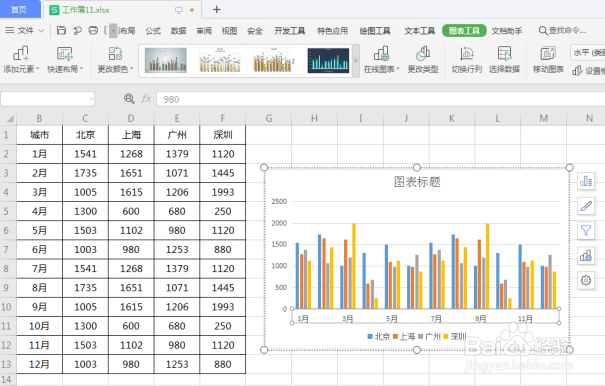Save the workbook with the save icon

(61, 30)
